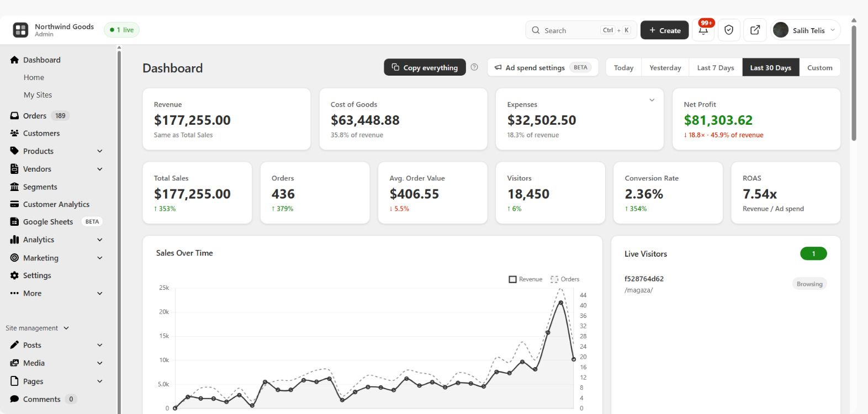
Task: Expand the Expenses card chevron
Action: point(652,100)
